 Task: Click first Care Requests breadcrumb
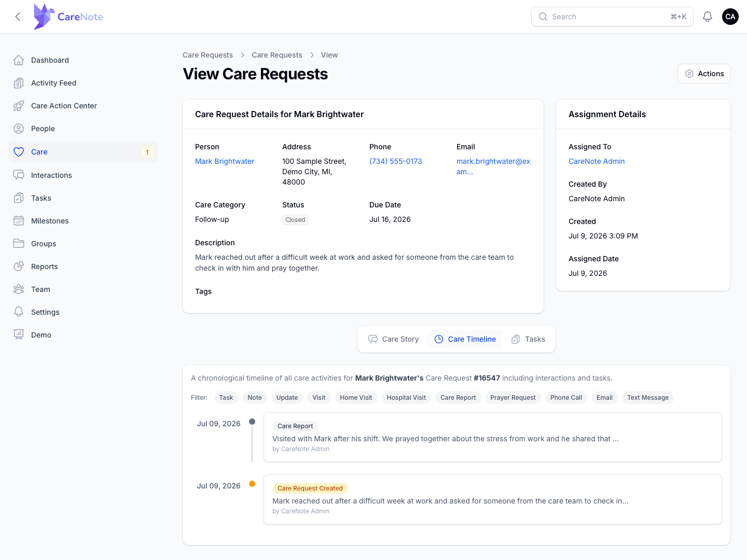point(208,55)
